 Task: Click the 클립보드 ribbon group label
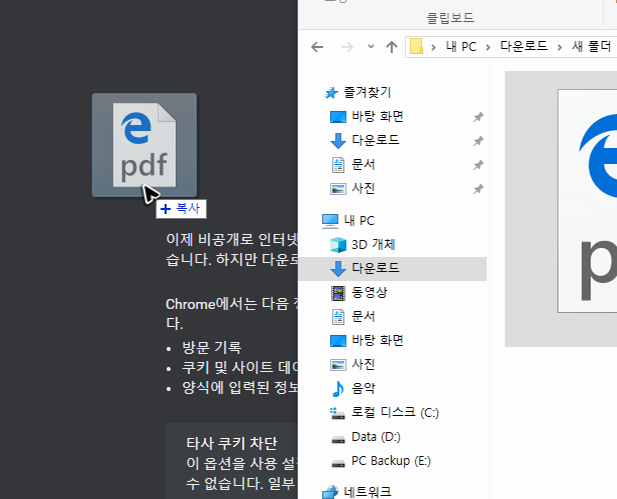coord(450,18)
